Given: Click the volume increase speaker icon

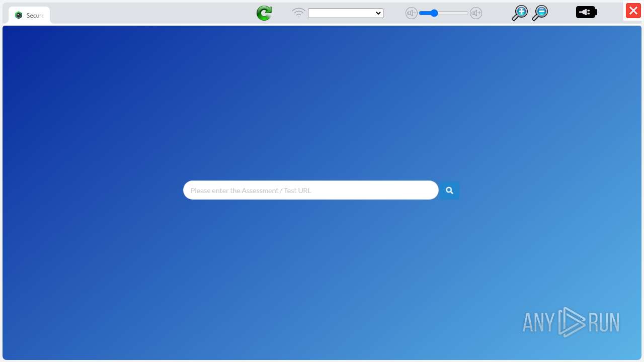Looking at the screenshot, I should 476,14.
